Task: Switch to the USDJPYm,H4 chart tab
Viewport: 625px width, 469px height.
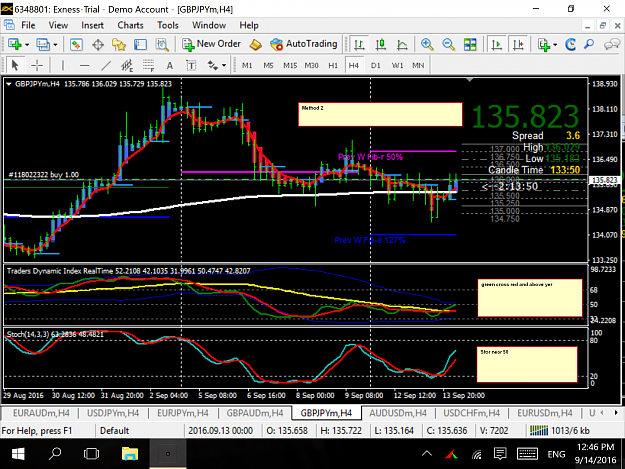Action: (113, 413)
